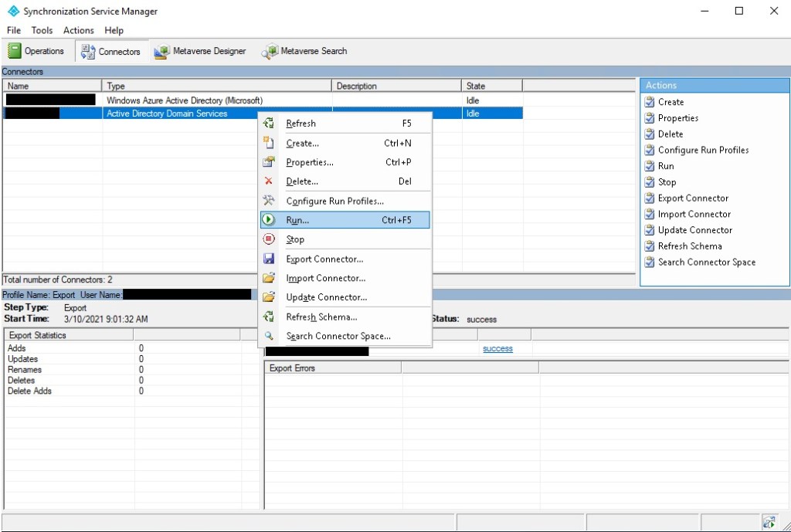Click the Description column header
791x532 pixels.
click(x=396, y=86)
